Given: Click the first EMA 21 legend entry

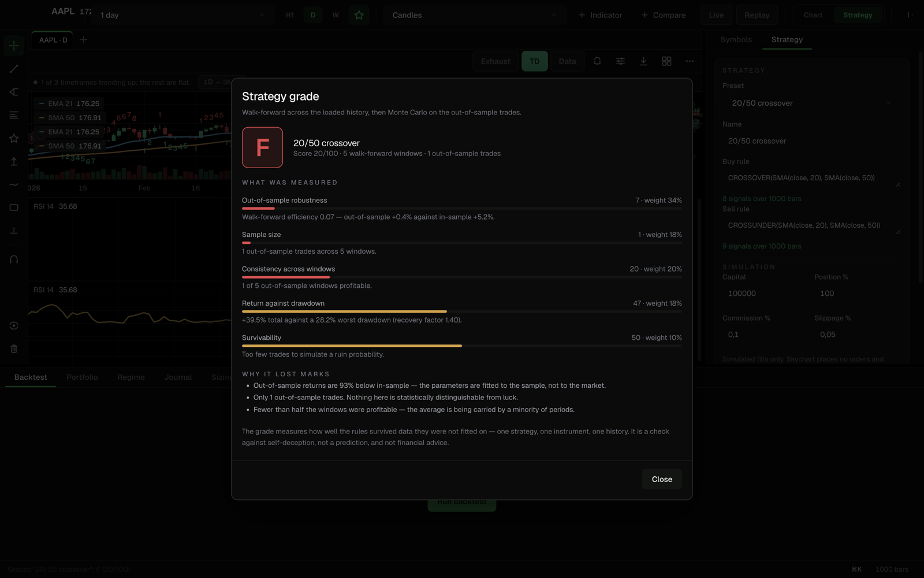Looking at the screenshot, I should click(x=69, y=104).
